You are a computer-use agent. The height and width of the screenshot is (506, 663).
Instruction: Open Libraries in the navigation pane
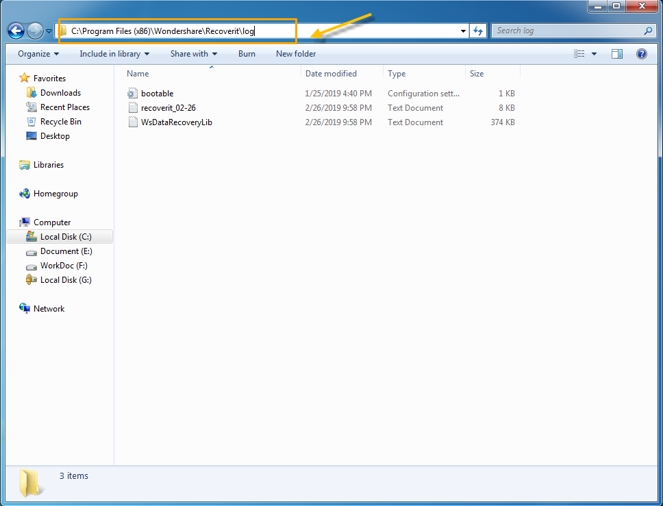[x=48, y=164]
